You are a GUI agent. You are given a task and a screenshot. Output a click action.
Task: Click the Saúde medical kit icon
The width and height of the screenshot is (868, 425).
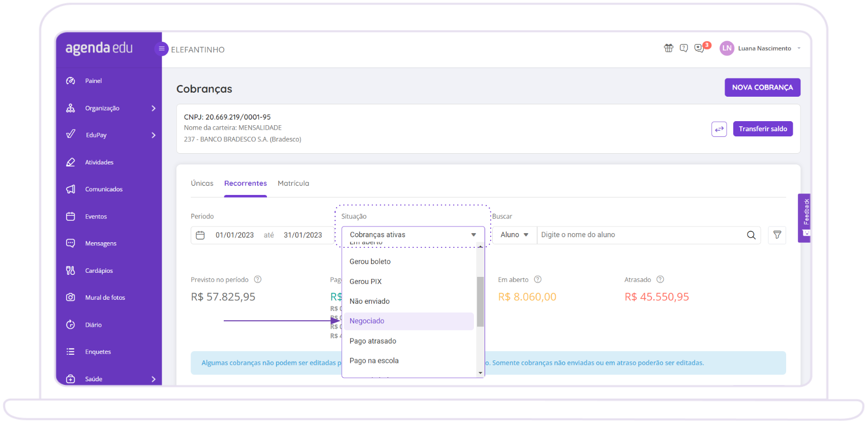(71, 379)
